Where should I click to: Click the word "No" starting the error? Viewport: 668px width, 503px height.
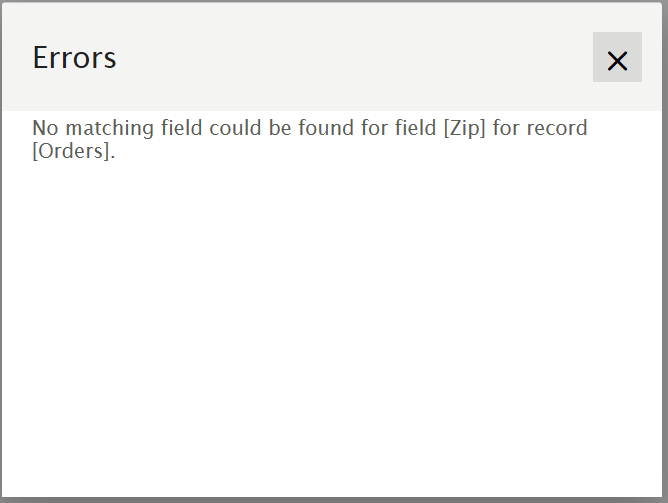coord(44,128)
